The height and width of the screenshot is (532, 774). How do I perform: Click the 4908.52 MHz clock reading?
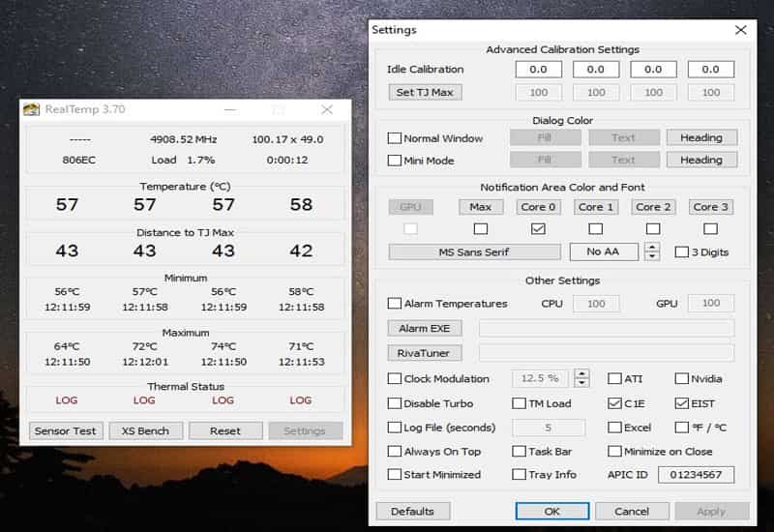(184, 139)
